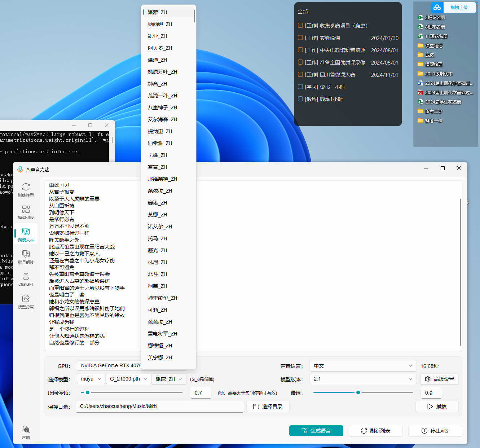Click the 拖拽上传 cloud upload icon
480x448 pixels.
437,8
